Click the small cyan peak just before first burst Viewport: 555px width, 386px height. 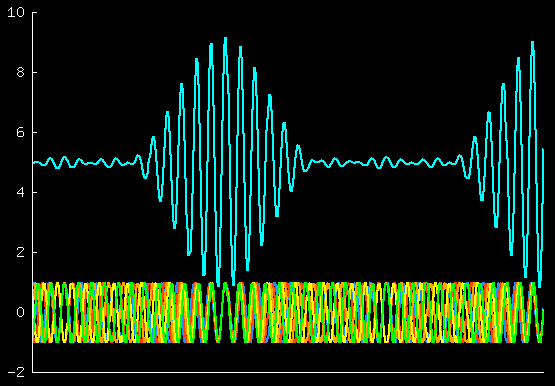click(138, 156)
